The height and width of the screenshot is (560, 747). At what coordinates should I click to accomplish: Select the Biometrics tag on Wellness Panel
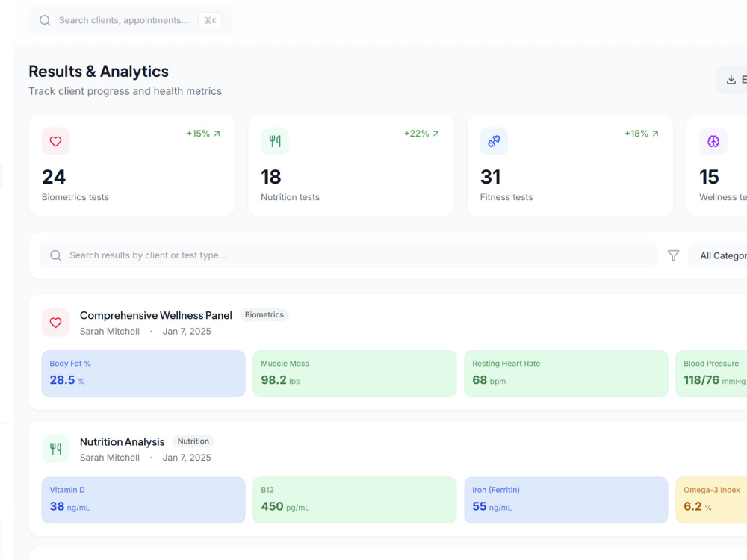point(264,315)
